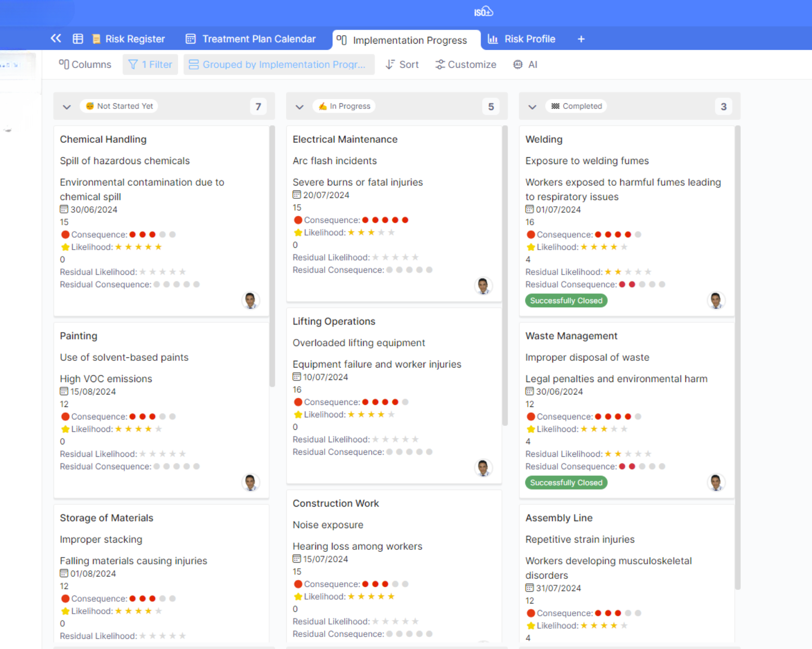Viewport: 812px width, 649px height.
Task: Collapse the Not Started Yet group
Action: click(x=66, y=106)
